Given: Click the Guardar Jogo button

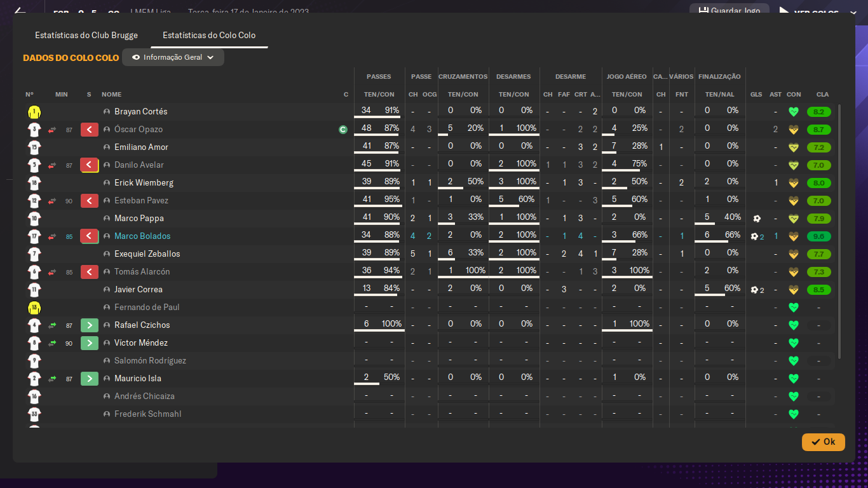Looking at the screenshot, I should 728,11.
